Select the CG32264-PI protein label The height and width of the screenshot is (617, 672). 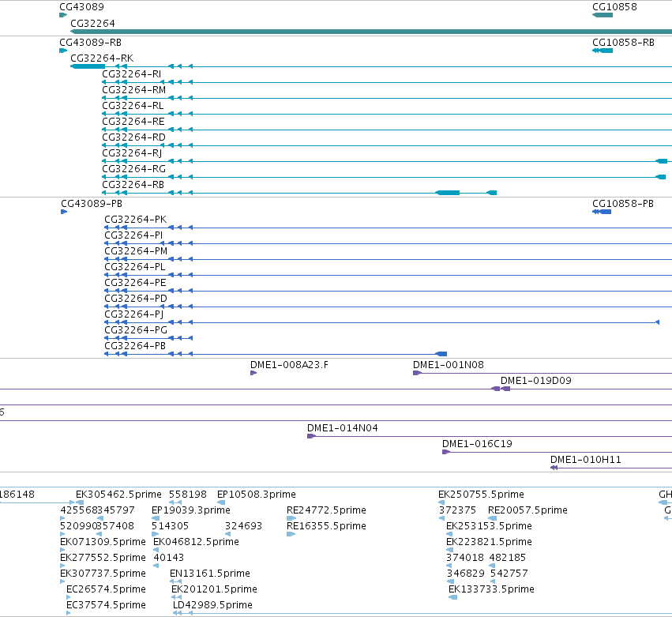(x=133, y=235)
